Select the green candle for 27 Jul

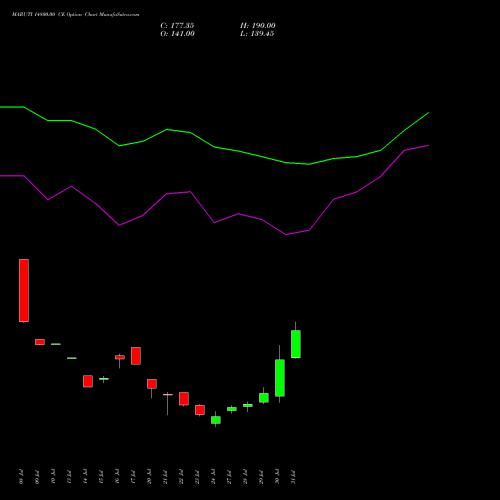pos(232,409)
